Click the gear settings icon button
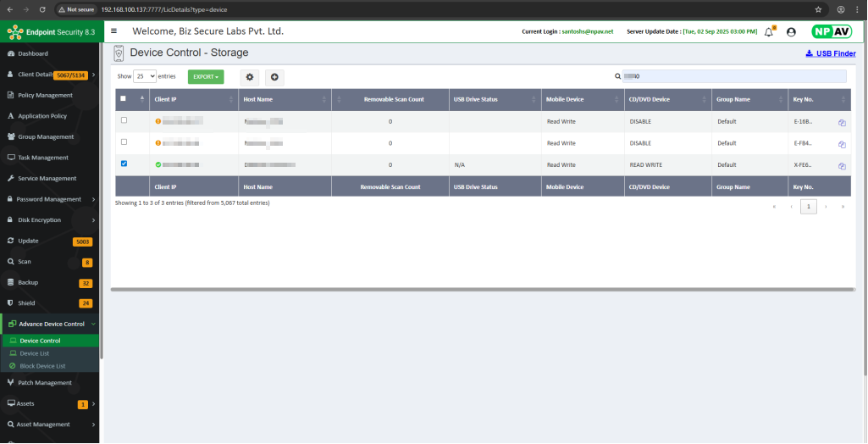 click(250, 77)
